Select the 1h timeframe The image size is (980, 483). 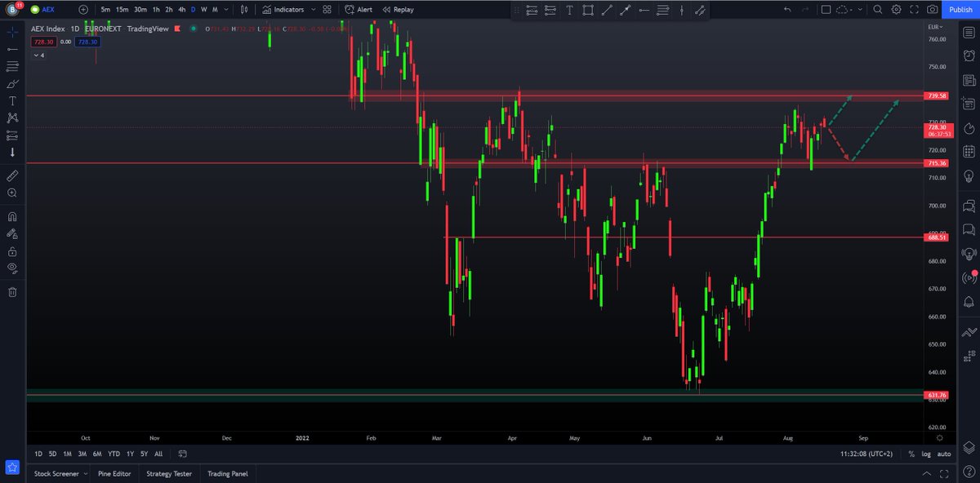[x=156, y=10]
